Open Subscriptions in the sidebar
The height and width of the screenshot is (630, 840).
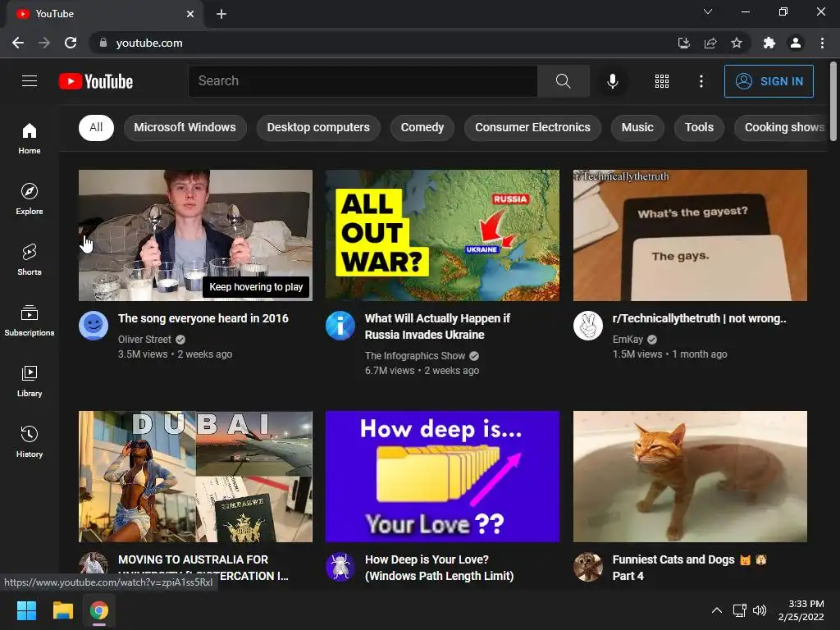[x=30, y=320]
